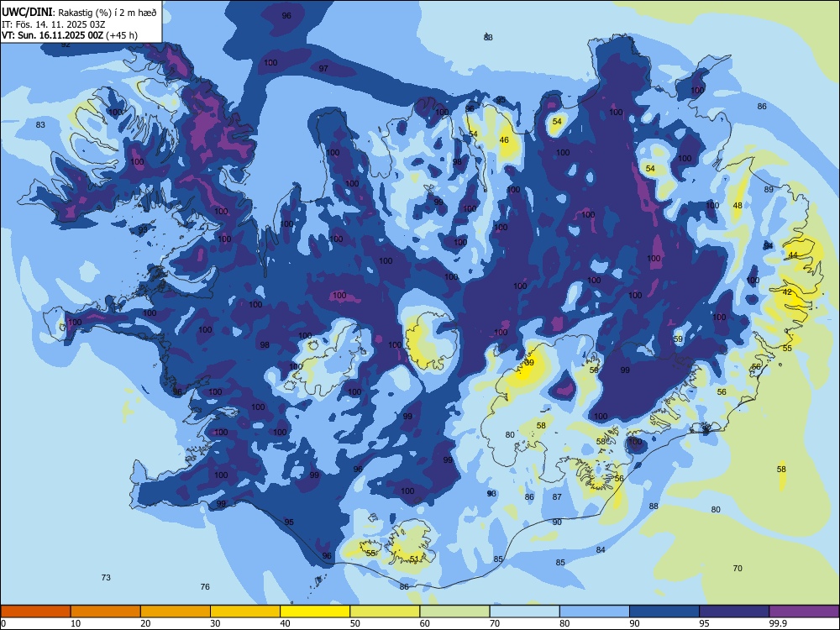
Task: Click the humidity value 87 on the map
Action: click(557, 496)
